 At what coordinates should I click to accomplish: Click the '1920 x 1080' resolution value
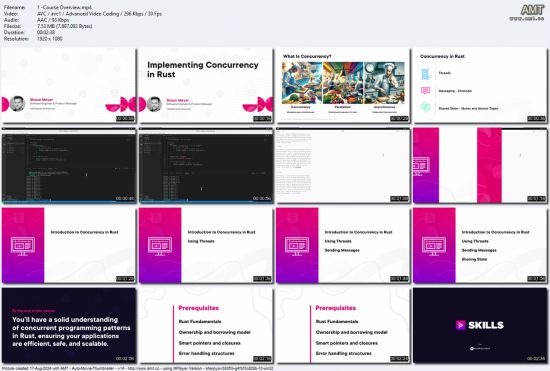click(x=50, y=39)
